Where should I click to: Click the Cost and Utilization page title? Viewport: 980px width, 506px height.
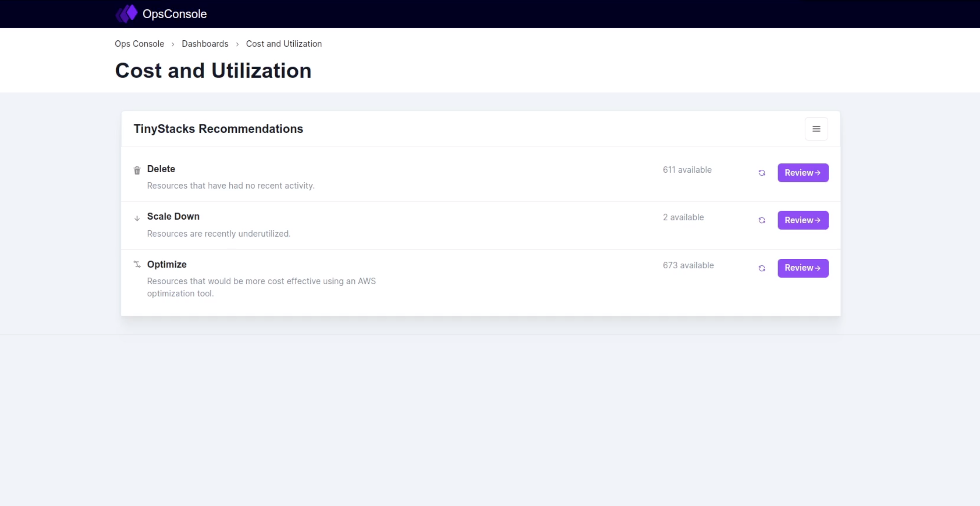213,70
